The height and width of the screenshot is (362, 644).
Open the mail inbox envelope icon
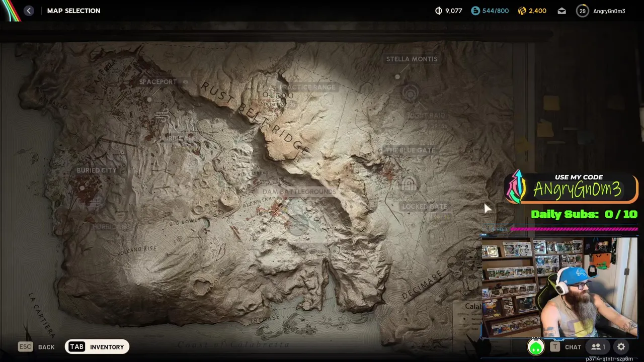(x=561, y=11)
